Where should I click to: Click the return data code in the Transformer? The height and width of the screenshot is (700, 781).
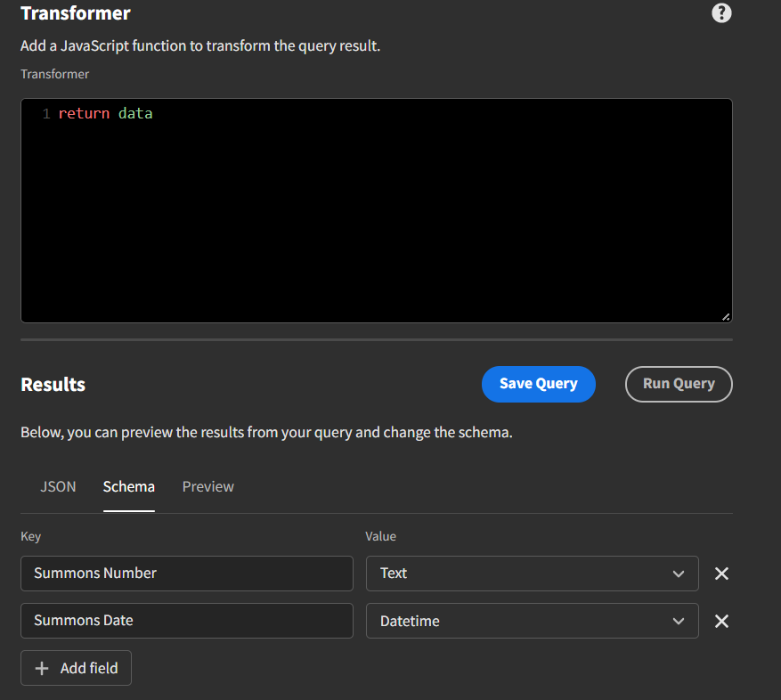click(107, 113)
